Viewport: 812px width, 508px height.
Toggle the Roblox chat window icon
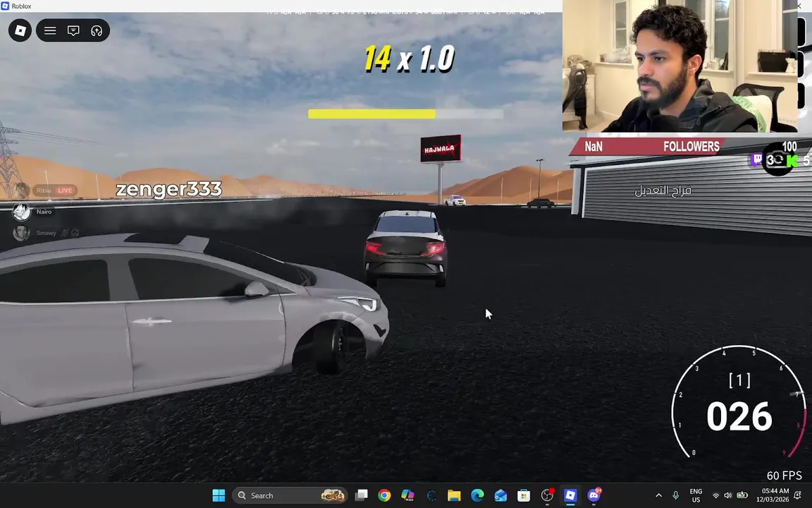[73, 30]
